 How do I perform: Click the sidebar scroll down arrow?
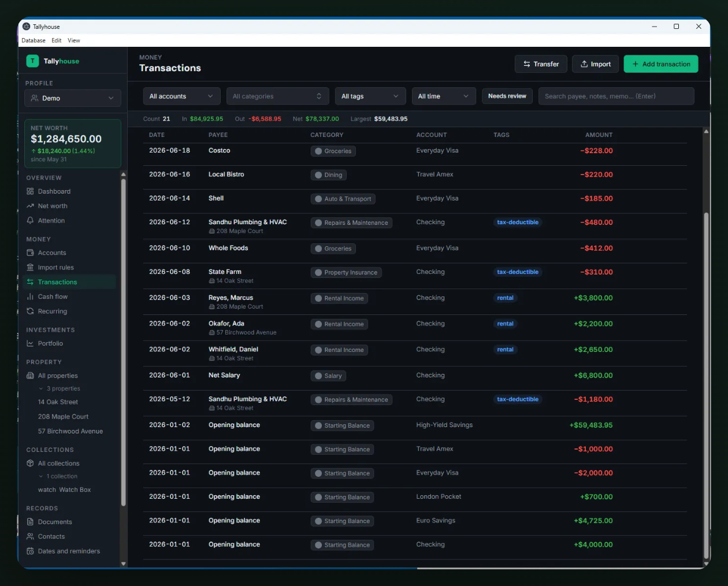(x=123, y=563)
